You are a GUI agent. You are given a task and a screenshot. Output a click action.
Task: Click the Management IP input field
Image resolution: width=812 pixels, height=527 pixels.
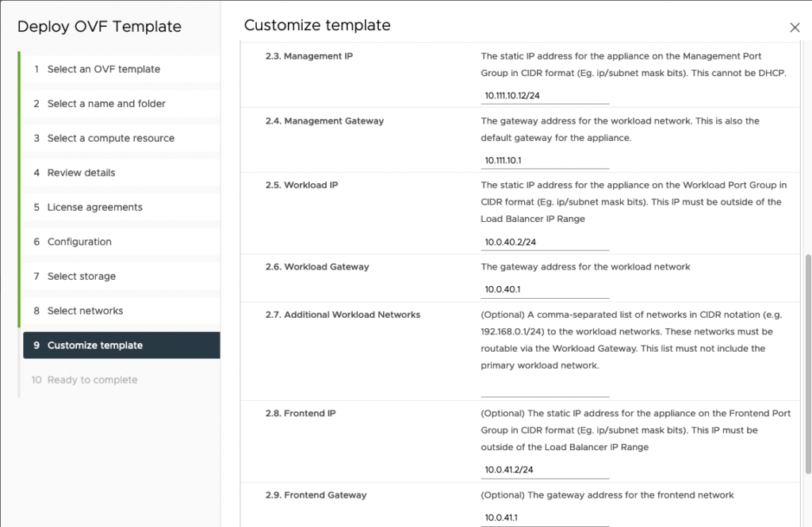coord(545,95)
